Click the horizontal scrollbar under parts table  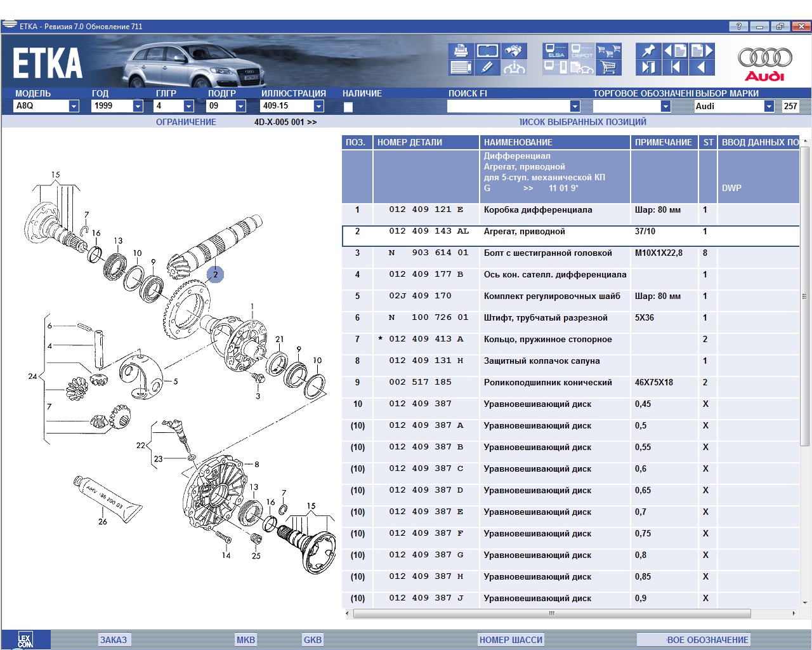pos(551,614)
